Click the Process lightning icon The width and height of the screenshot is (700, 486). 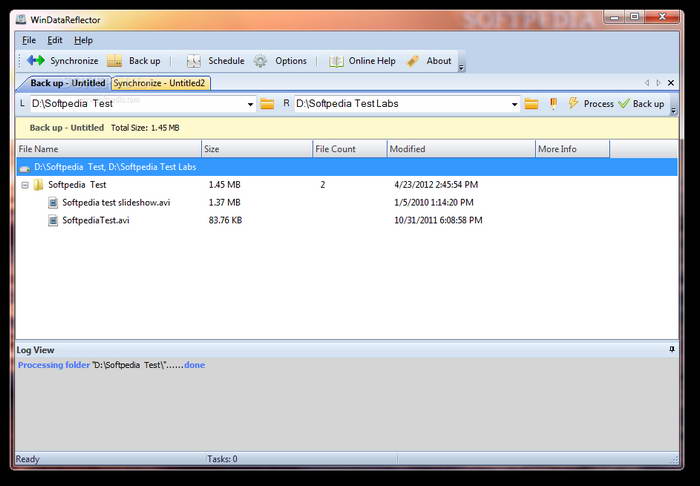tap(573, 104)
